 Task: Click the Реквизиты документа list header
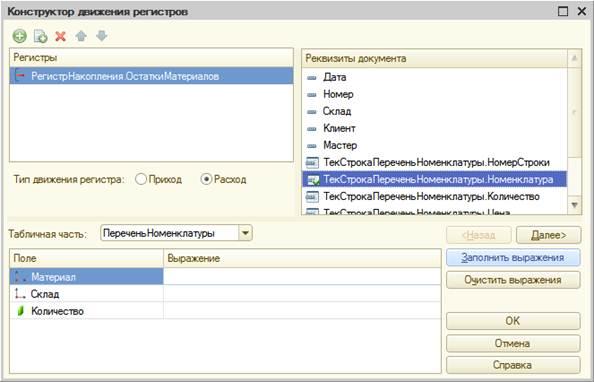(435, 58)
